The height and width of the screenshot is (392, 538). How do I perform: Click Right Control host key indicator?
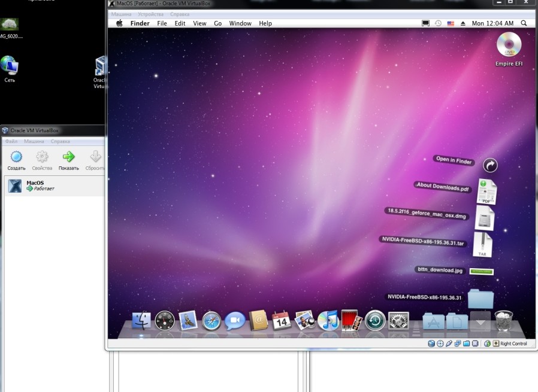click(510, 344)
